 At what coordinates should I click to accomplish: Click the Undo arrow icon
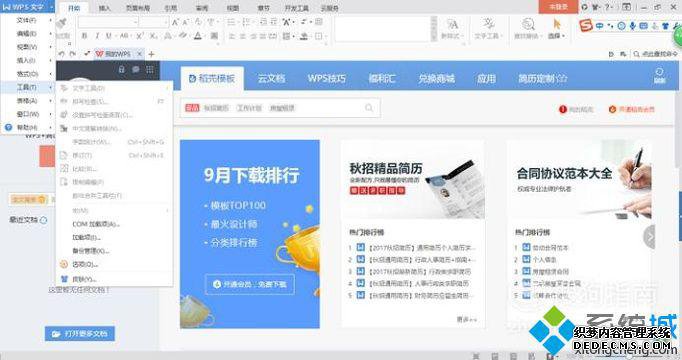click(61, 54)
